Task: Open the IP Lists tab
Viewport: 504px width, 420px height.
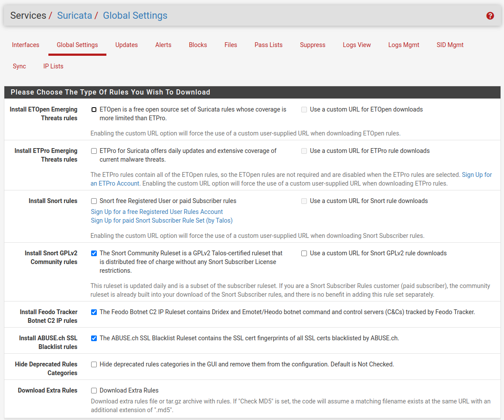Action: tap(53, 66)
